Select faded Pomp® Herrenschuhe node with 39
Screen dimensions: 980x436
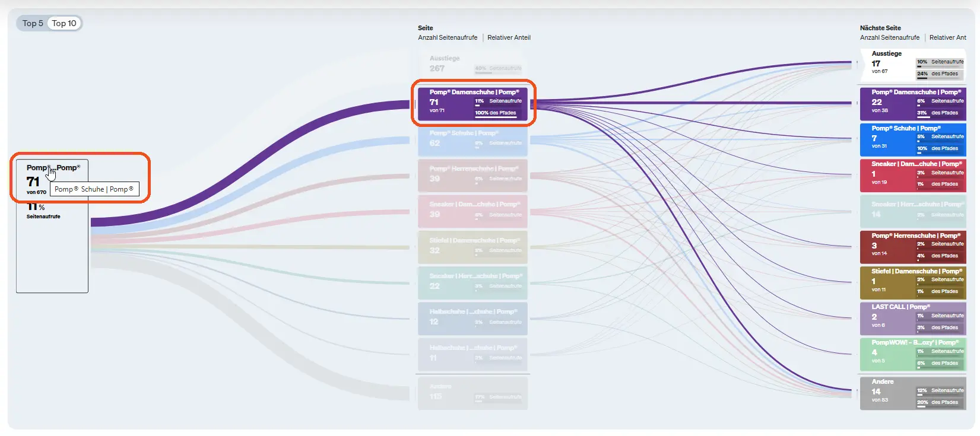[x=472, y=175]
